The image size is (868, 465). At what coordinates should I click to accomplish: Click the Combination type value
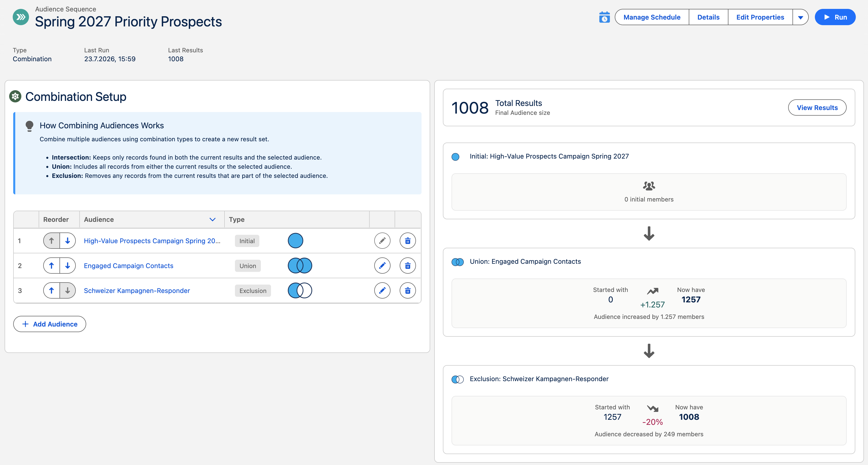point(32,59)
